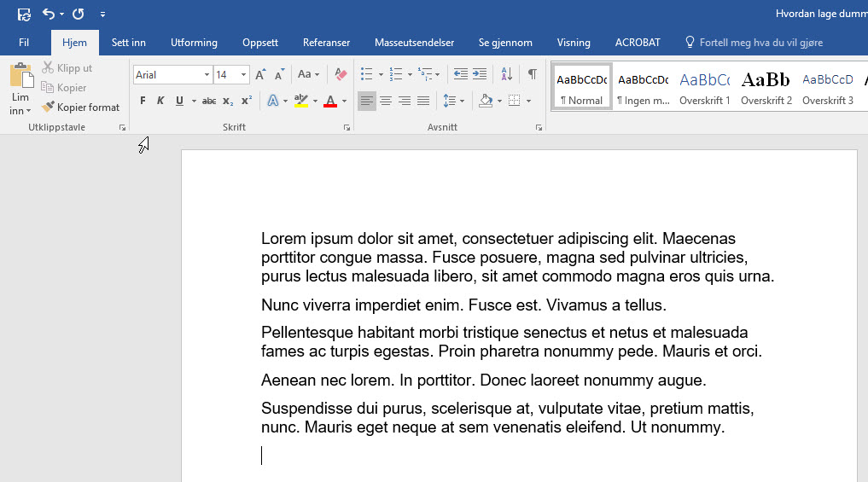
Task: Toggle bold formatting (F button)
Action: coord(143,102)
